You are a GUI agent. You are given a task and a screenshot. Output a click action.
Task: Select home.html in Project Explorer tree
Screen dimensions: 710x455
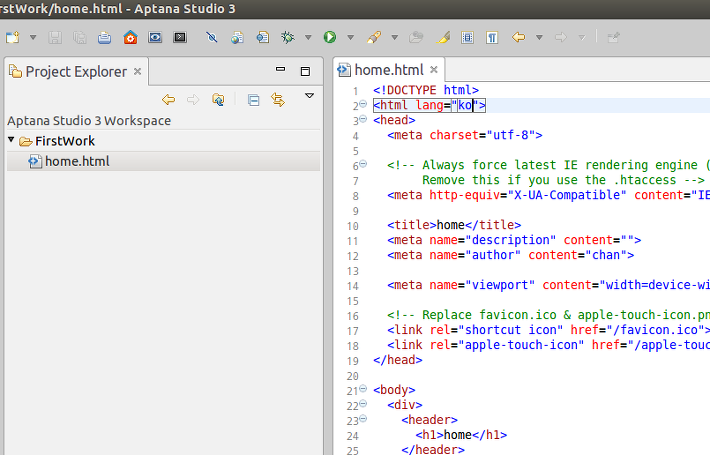[163, 161]
